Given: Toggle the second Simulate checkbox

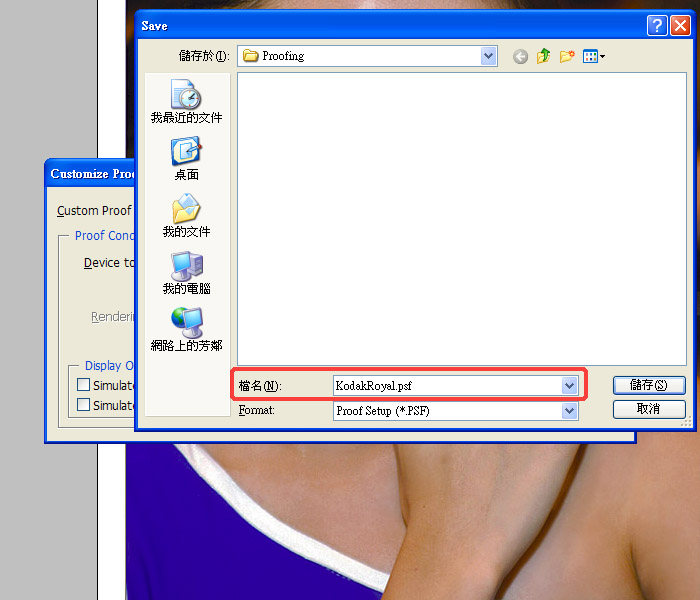Looking at the screenshot, I should pyautogui.click(x=84, y=405).
